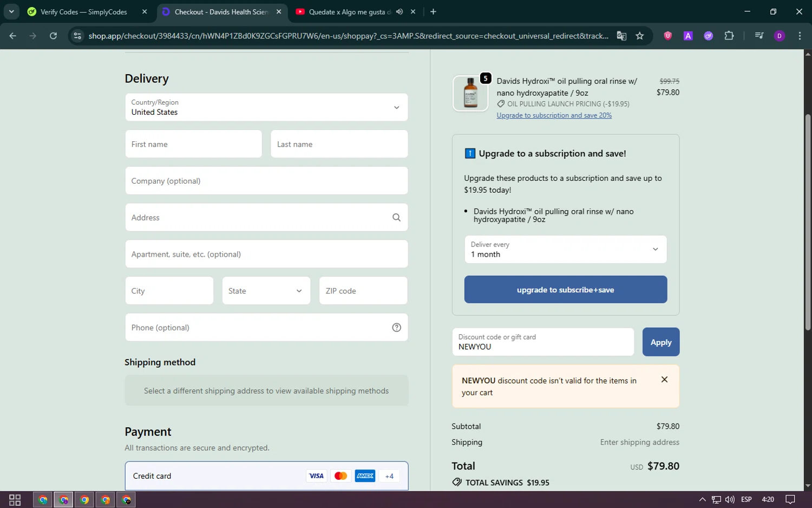
Task: Open the Windows notification center icon
Action: click(x=790, y=499)
